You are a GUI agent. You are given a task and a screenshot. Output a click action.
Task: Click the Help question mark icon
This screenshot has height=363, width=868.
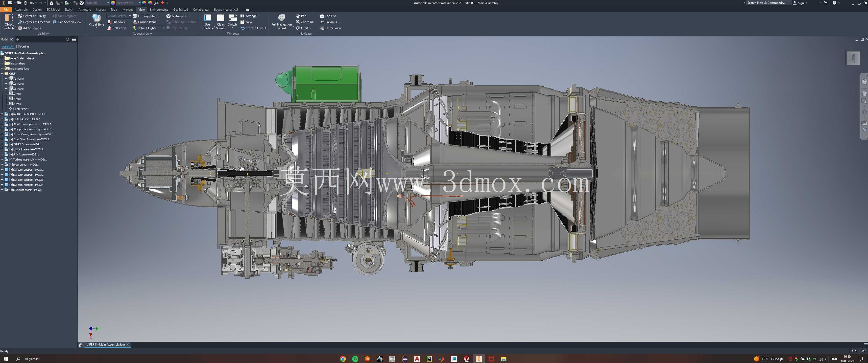pyautogui.click(x=834, y=3)
